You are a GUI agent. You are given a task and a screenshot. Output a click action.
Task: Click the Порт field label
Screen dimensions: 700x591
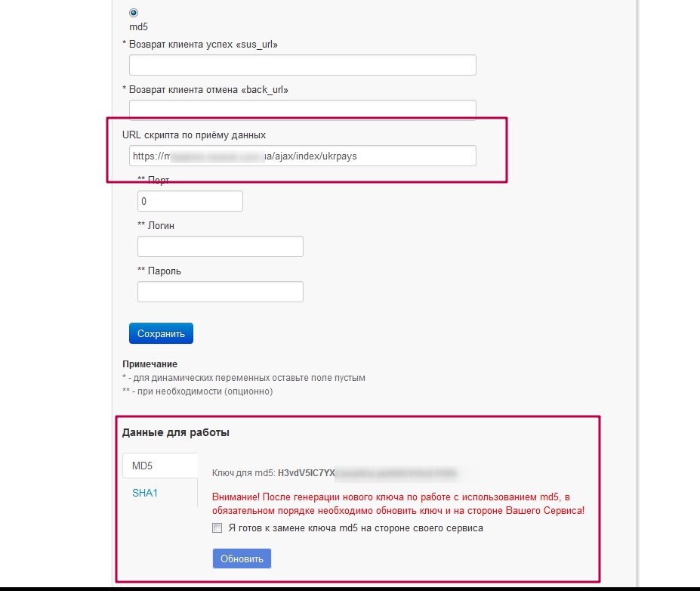(x=153, y=180)
